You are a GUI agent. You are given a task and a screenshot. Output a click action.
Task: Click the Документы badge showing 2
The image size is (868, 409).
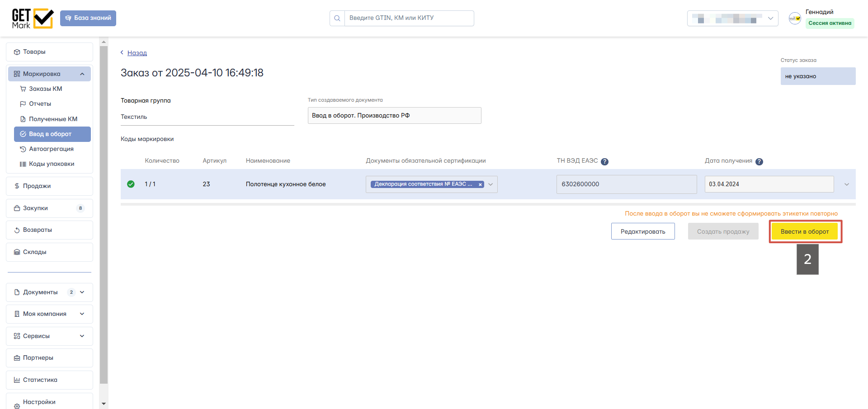(71, 292)
